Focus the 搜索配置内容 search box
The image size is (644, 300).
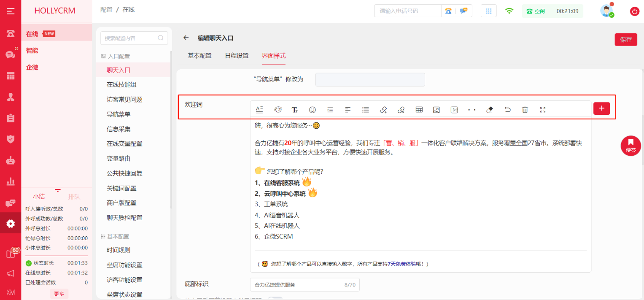[x=134, y=38]
